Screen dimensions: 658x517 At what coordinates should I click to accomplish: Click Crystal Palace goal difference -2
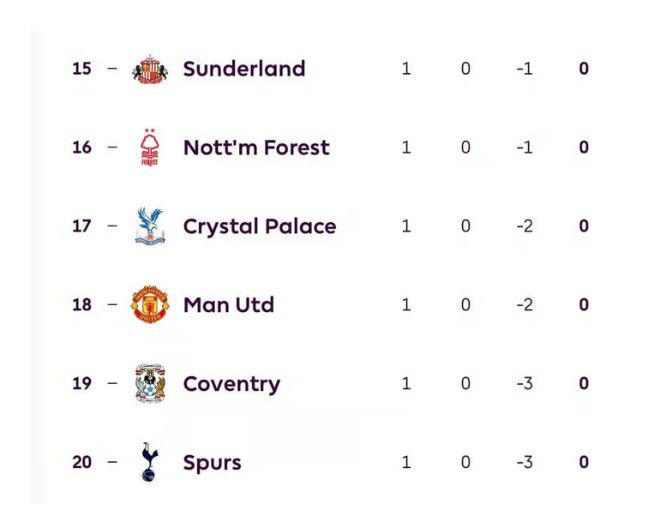pos(525,226)
